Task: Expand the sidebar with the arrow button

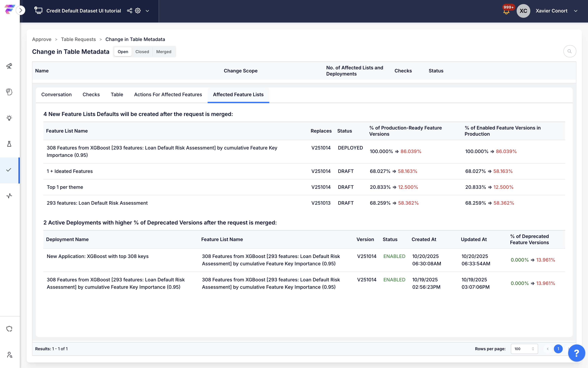Action: pos(21,10)
